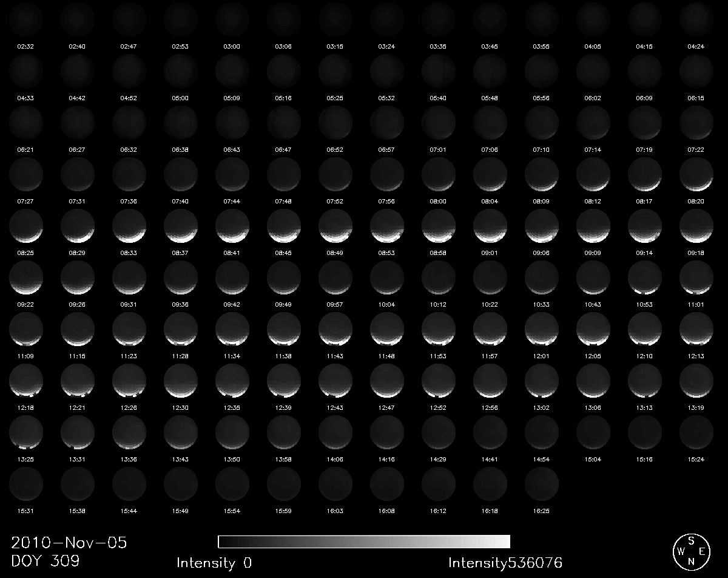This screenshot has width=728, height=578.
Task: Pick the 12:52 disk frame
Action: [x=439, y=380]
